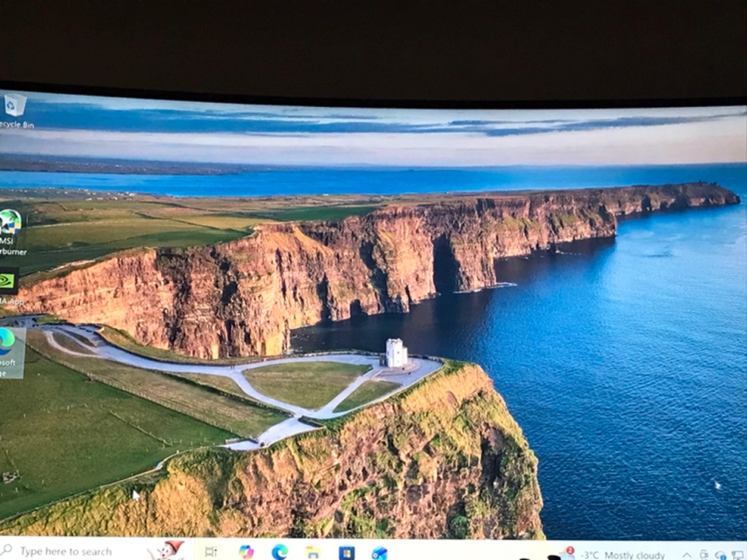
Task: Click the Task View taskbar button
Action: coord(211,552)
